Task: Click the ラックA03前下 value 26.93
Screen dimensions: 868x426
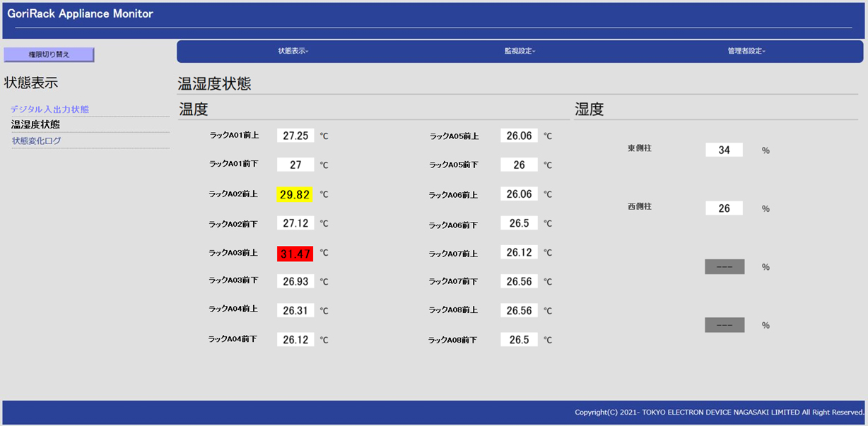Action: [295, 282]
